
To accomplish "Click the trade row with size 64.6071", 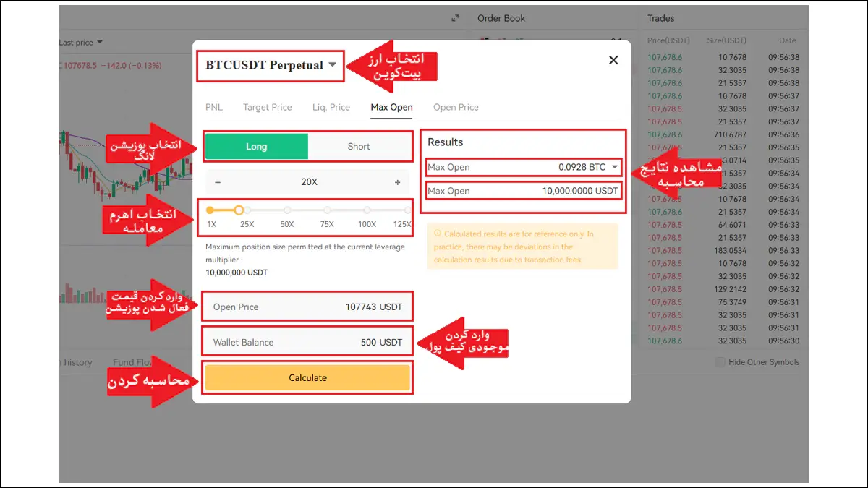I will pos(723,225).
